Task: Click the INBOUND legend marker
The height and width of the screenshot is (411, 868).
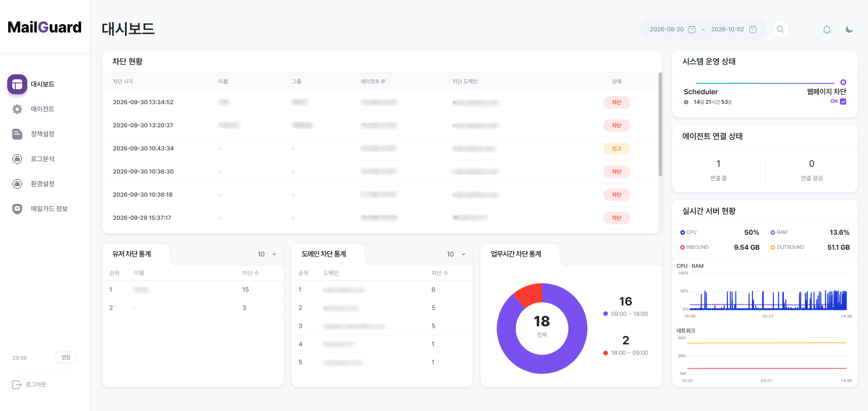Action: [x=682, y=247]
